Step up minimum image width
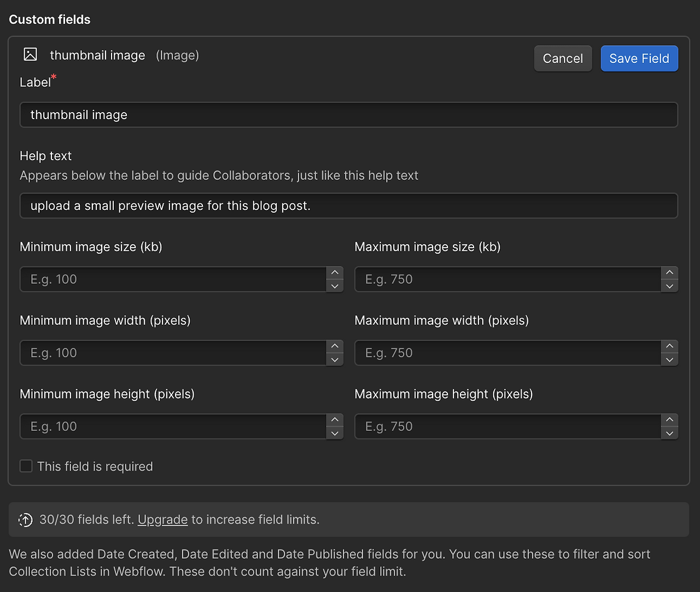The height and width of the screenshot is (592, 700). pyautogui.click(x=335, y=346)
